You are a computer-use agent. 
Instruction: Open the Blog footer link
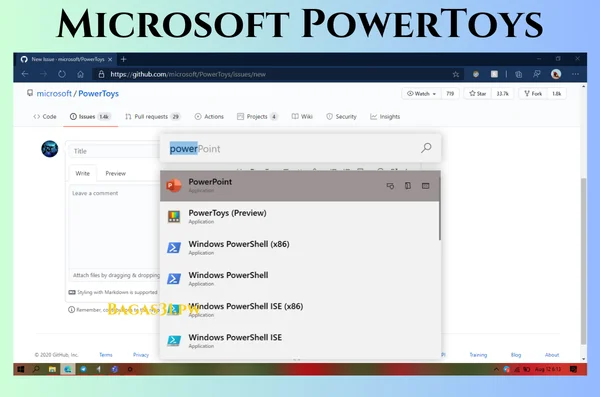pos(516,355)
